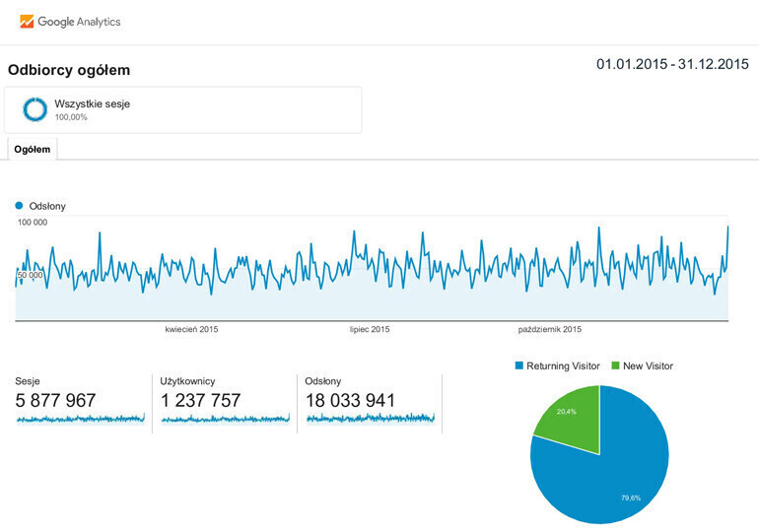Click the sparkline under Użytkownicy

(226, 419)
